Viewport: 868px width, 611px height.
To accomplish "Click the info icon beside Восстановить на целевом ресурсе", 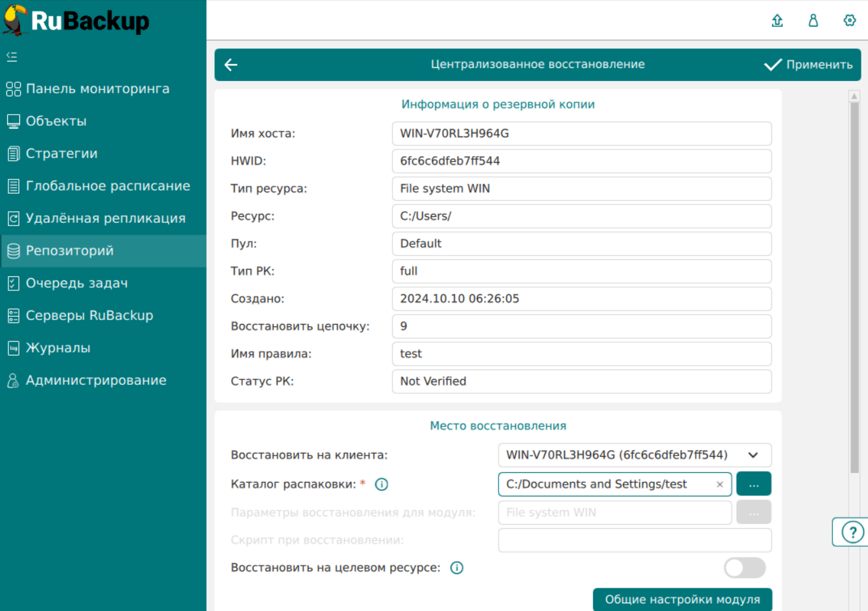I will 457,568.
